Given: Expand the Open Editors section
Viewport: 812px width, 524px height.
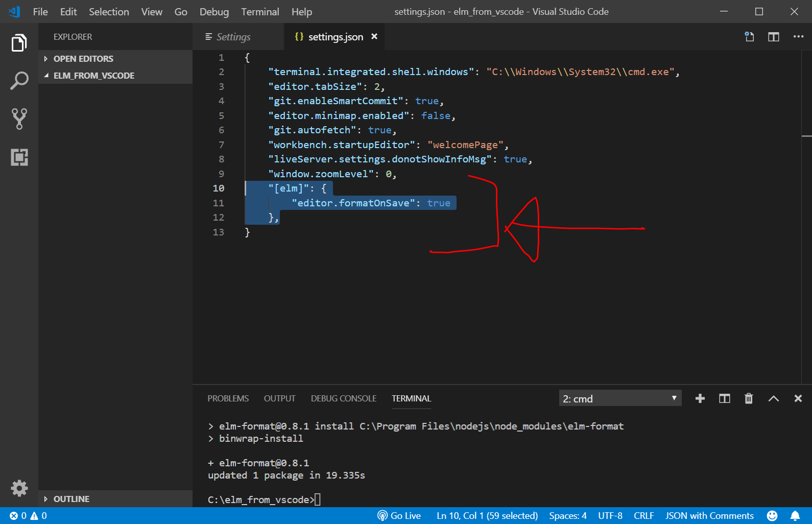Looking at the screenshot, I should (83, 59).
